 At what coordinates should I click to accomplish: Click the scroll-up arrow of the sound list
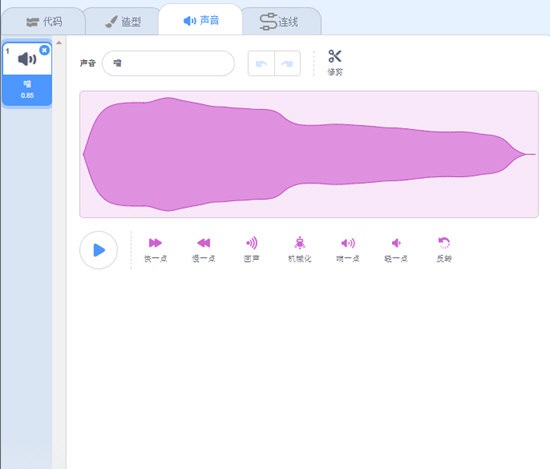(59, 43)
